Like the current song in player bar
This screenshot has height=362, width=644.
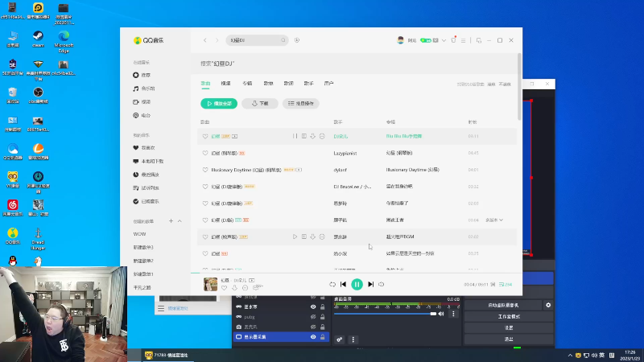pyautogui.click(x=225, y=288)
